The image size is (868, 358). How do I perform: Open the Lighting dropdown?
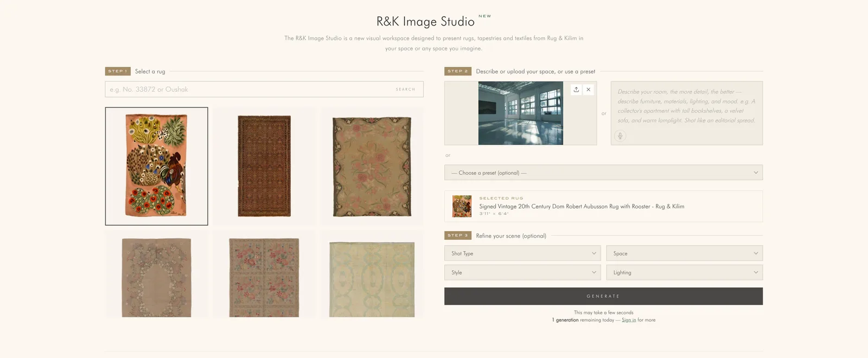point(684,272)
